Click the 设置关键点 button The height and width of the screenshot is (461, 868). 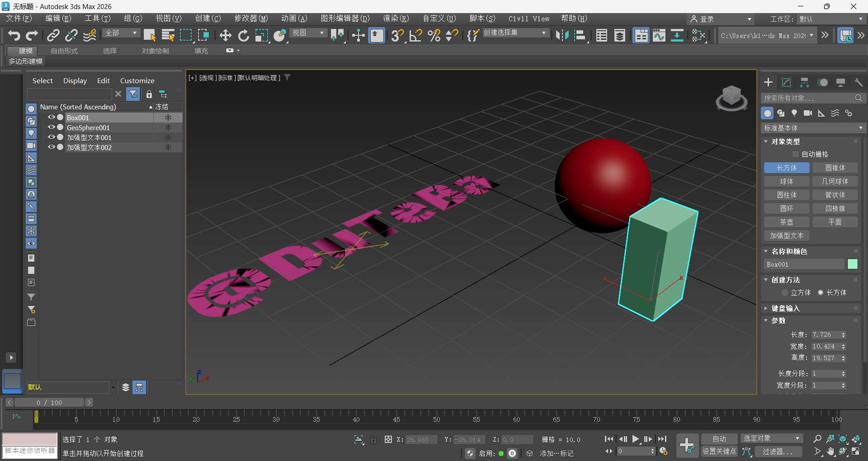[719, 451]
